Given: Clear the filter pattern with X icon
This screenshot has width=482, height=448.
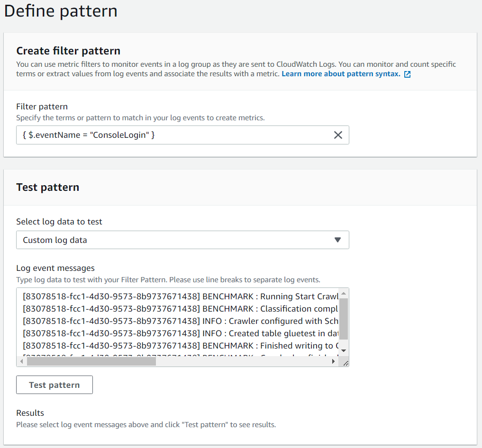Looking at the screenshot, I should tap(338, 135).
